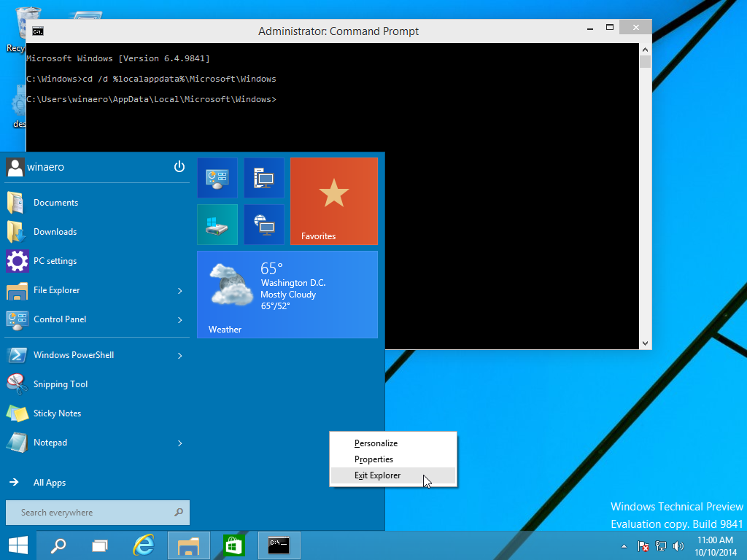Select the Command Prompt taskbar icon
The height and width of the screenshot is (560, 747).
tap(279, 545)
